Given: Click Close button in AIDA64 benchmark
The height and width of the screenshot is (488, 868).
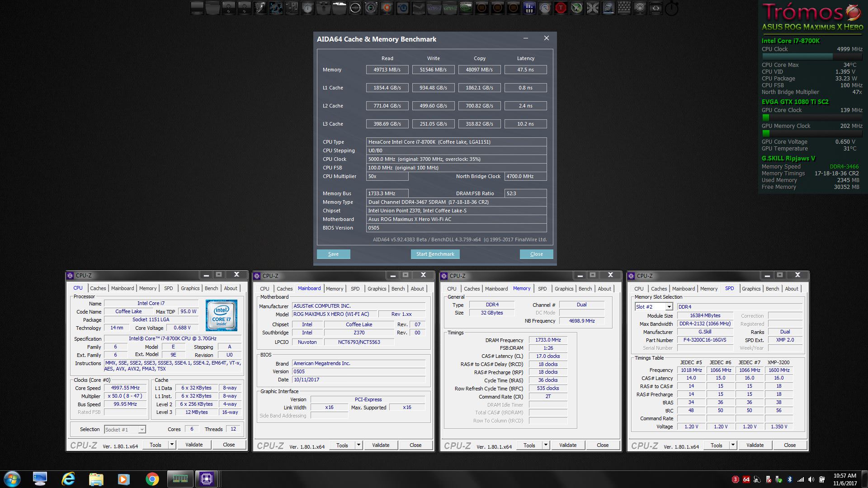Looking at the screenshot, I should 536,254.
